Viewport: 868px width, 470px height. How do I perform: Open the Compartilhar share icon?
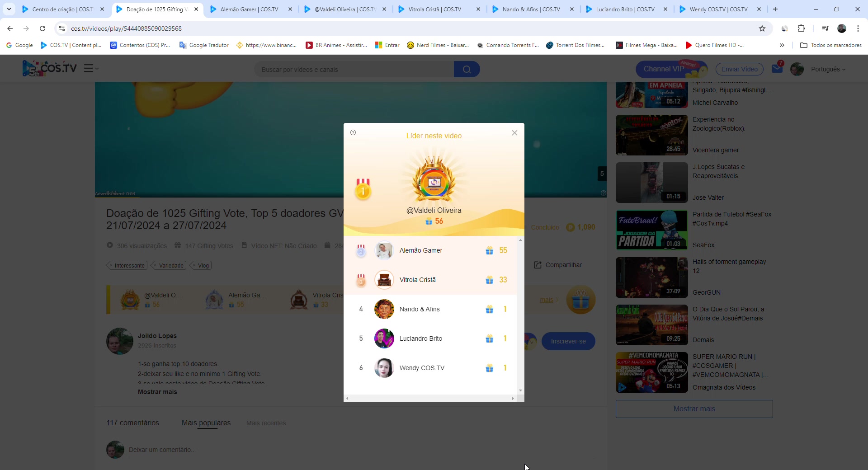538,265
